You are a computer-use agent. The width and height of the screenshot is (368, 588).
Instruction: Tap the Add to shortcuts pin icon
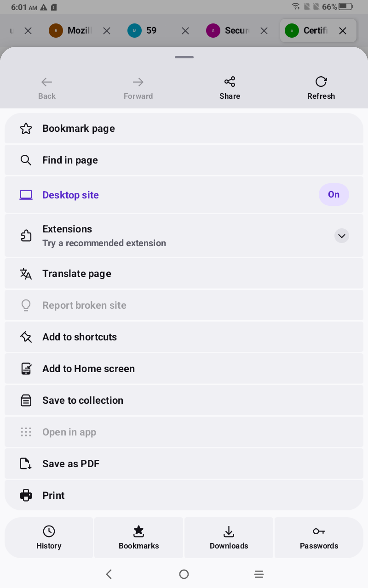pos(26,337)
